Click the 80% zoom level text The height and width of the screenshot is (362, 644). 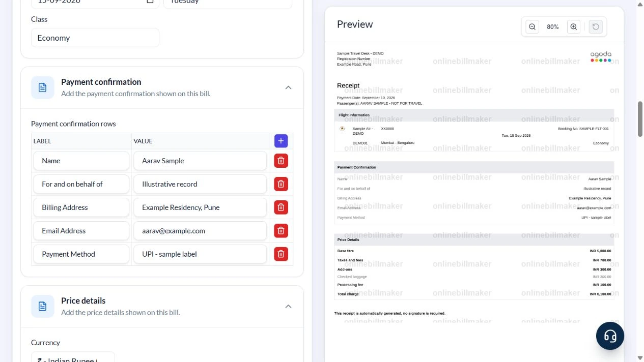tap(553, 27)
